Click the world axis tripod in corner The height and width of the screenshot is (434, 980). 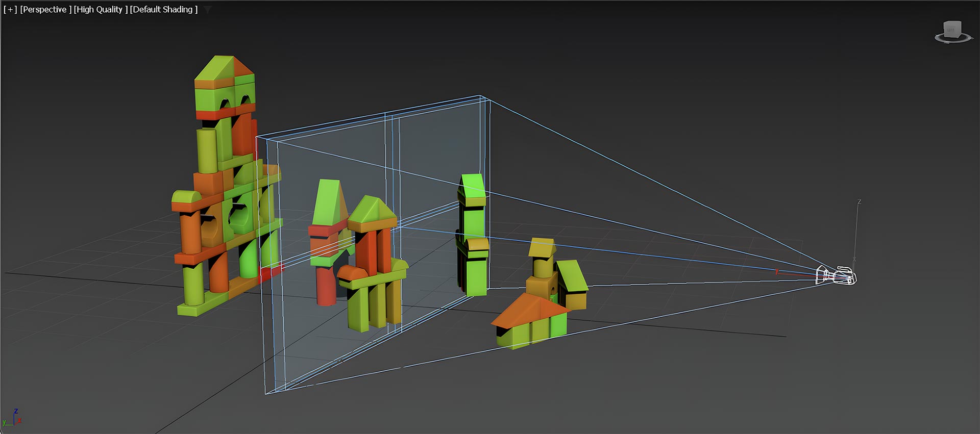pos(13,418)
